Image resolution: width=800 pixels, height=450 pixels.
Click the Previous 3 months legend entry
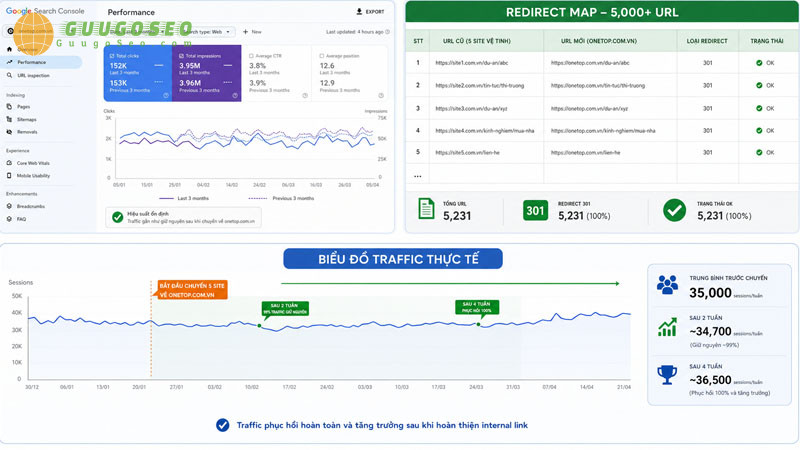[x=281, y=198]
